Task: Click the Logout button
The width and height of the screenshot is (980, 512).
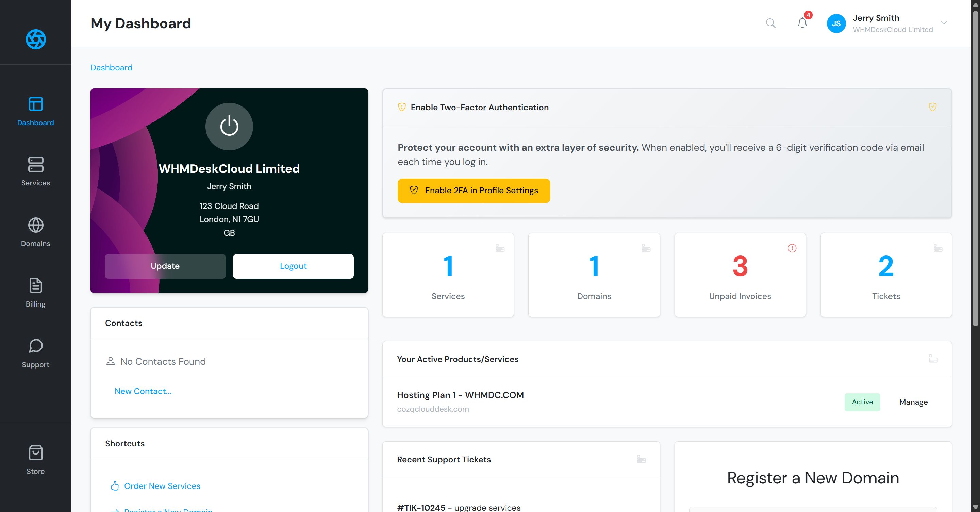Action: (293, 266)
